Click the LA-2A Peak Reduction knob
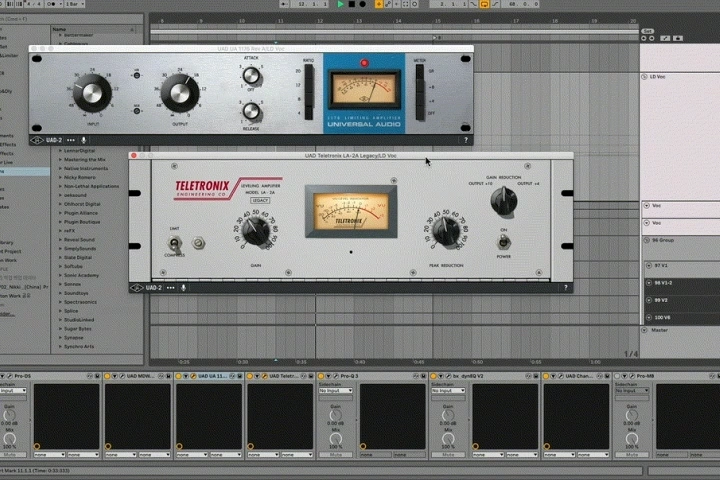The image size is (720, 480). coord(445,231)
